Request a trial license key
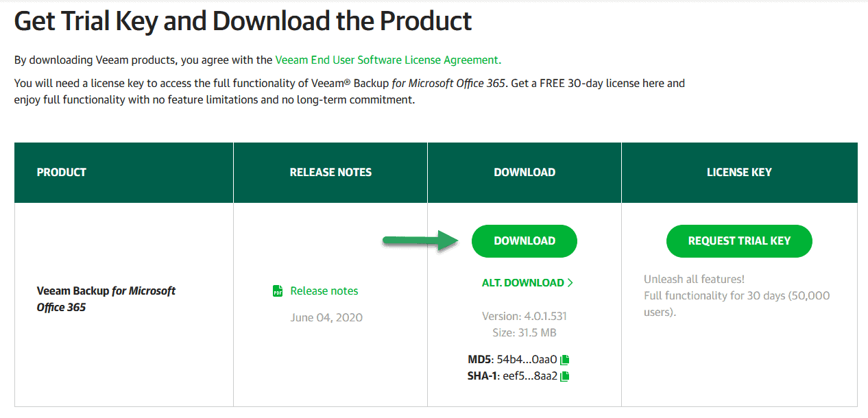Screen dimensions: 868x418 coord(739,241)
